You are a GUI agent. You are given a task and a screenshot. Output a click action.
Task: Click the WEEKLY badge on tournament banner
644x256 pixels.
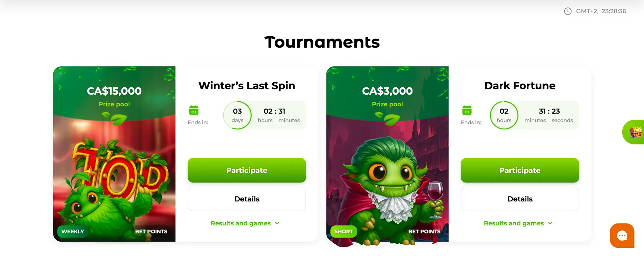(73, 232)
